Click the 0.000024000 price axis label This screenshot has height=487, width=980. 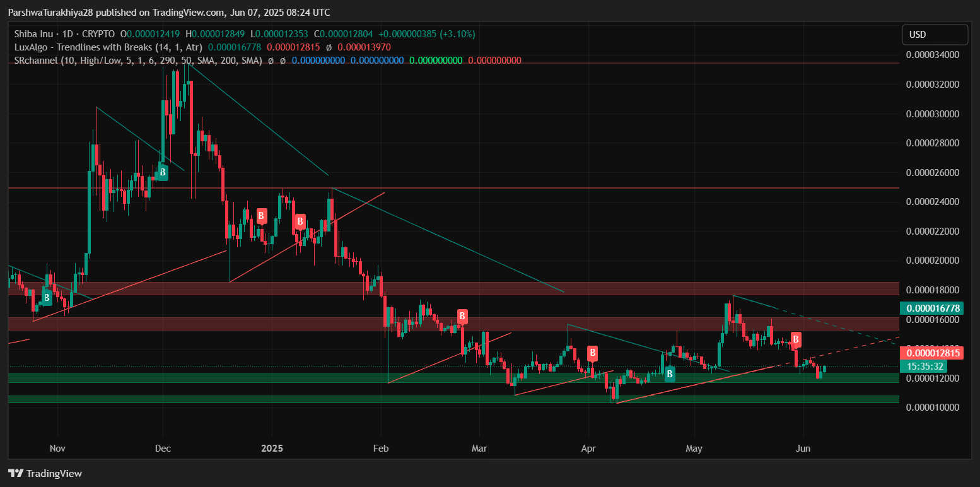coord(933,202)
